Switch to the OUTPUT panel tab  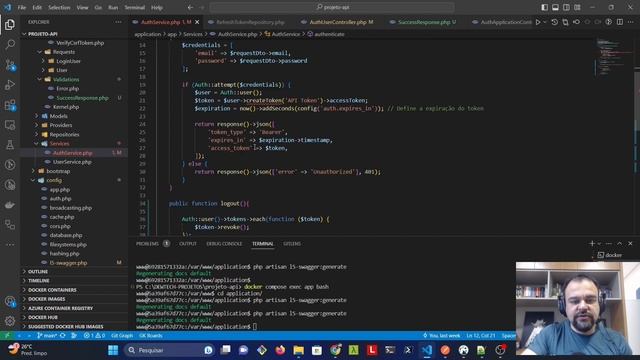(188, 243)
